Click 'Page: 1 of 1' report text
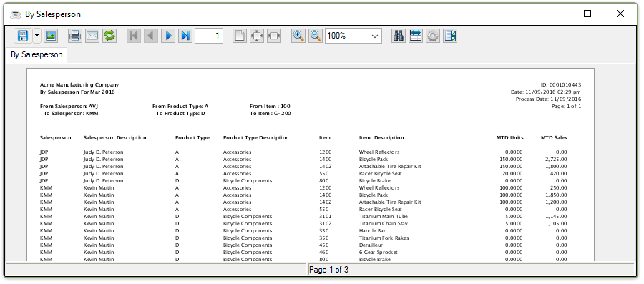This screenshot has width=644, height=284. 567,107
